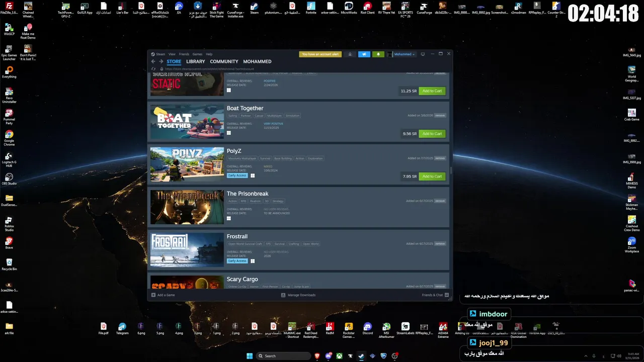Open Brave browser from taskbar
Image resolution: width=644 pixels, height=362 pixels.
(317, 356)
